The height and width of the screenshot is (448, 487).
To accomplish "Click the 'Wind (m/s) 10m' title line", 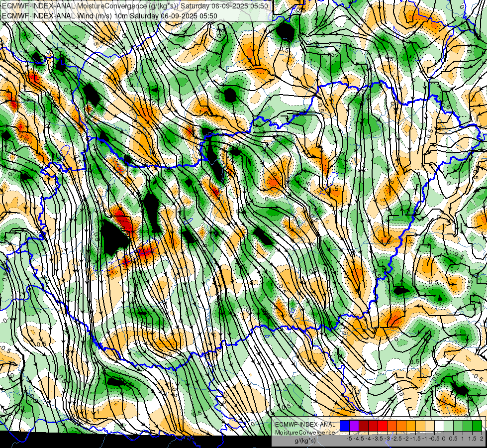I will point(109,15).
